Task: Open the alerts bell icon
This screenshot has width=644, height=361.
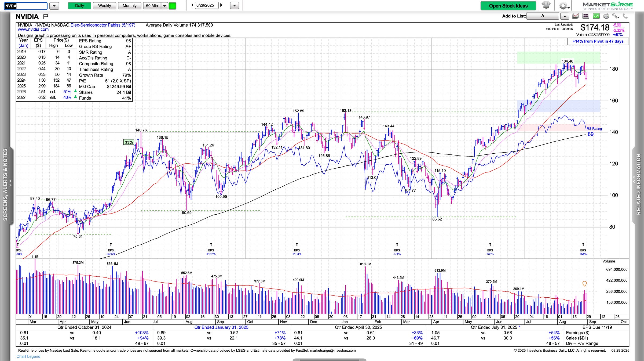Action: coord(546,5)
